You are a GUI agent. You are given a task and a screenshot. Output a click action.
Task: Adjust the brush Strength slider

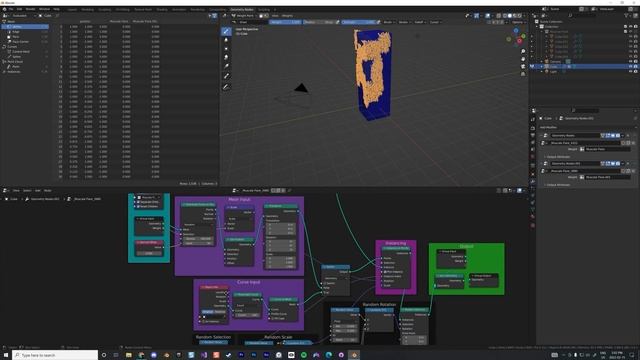click(x=358, y=22)
